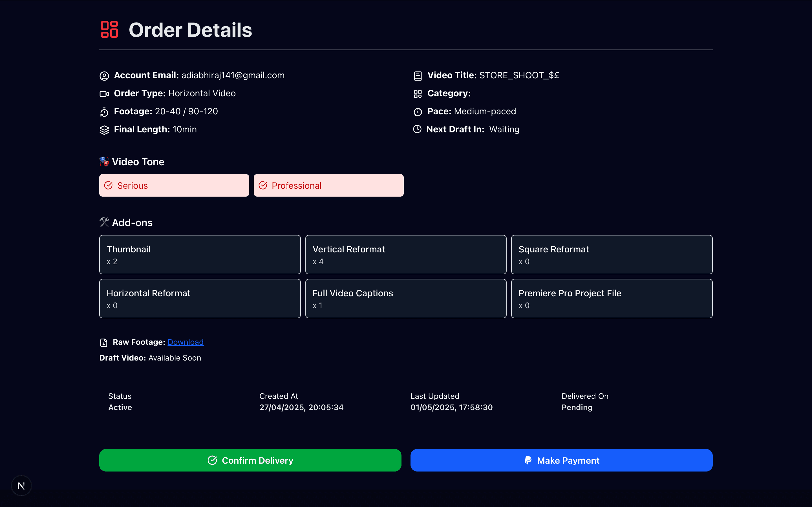
Task: Click the Raw Footage file download icon
Action: click(x=104, y=342)
